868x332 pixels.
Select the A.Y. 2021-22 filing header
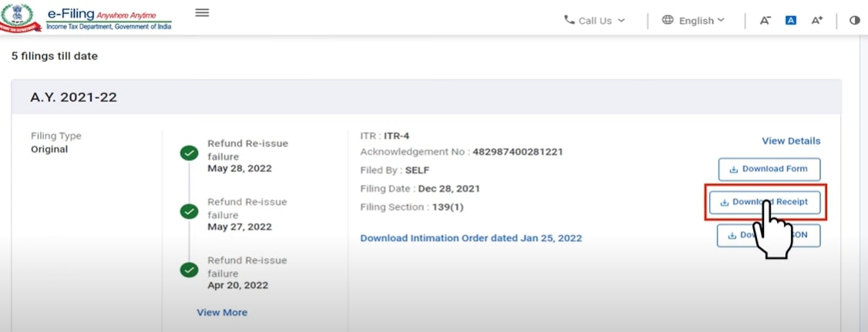[x=73, y=98]
